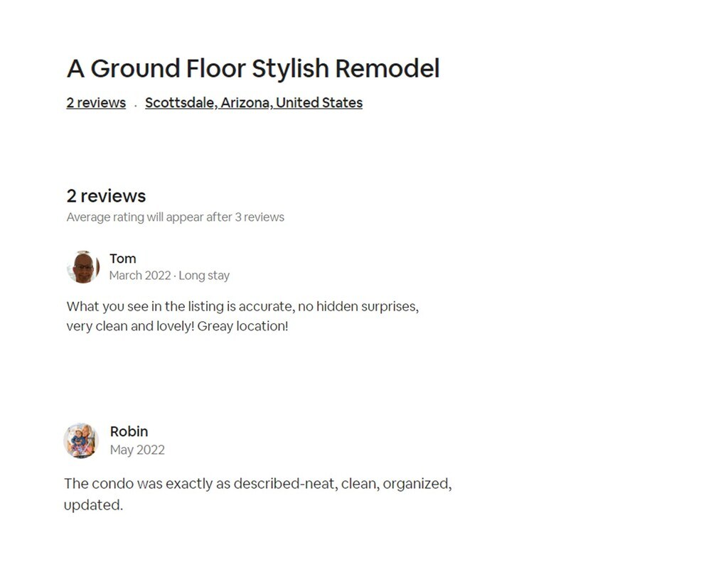
Task: Click the "A Ground Floor Stylish Remodel" title
Action: click(x=253, y=69)
